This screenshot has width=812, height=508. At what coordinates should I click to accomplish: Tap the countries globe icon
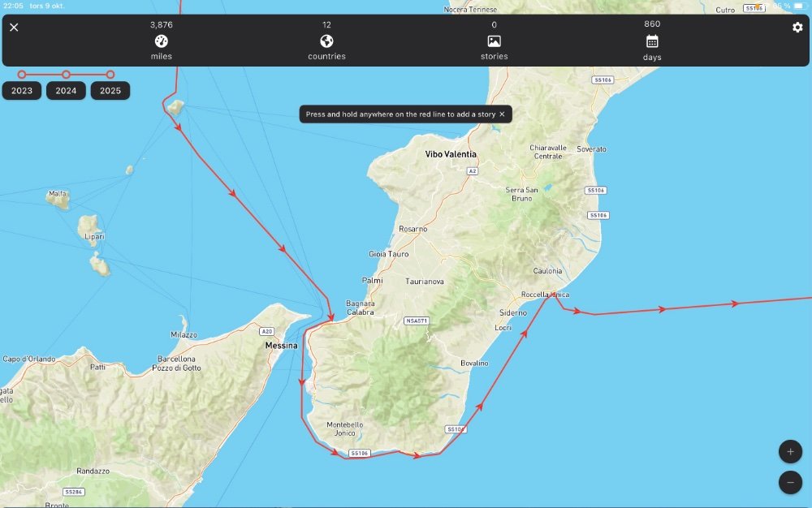click(326, 41)
